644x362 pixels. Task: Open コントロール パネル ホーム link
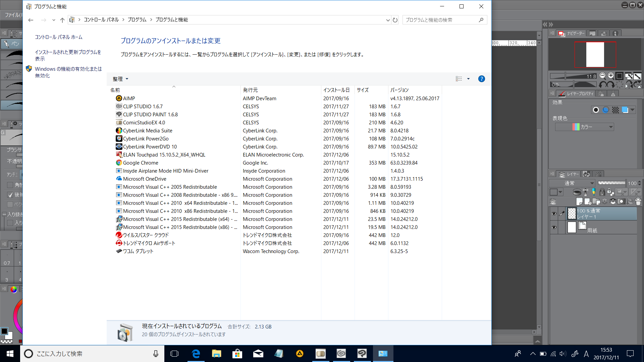[x=58, y=37]
